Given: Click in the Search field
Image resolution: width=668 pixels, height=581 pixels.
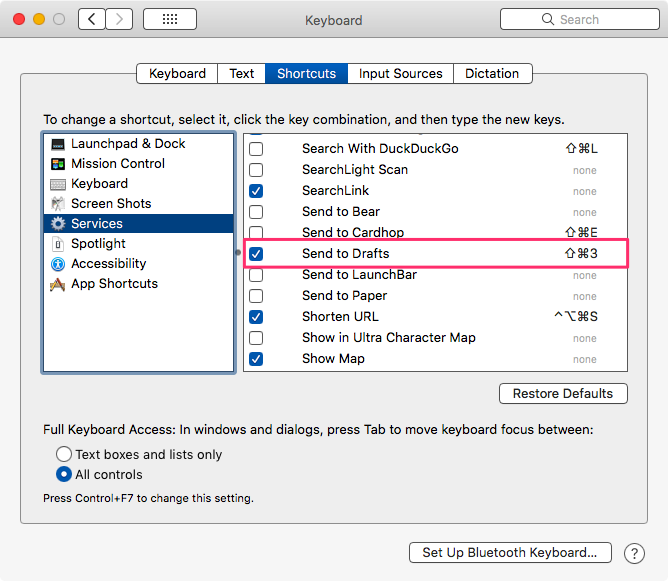Looking at the screenshot, I should point(580,19).
